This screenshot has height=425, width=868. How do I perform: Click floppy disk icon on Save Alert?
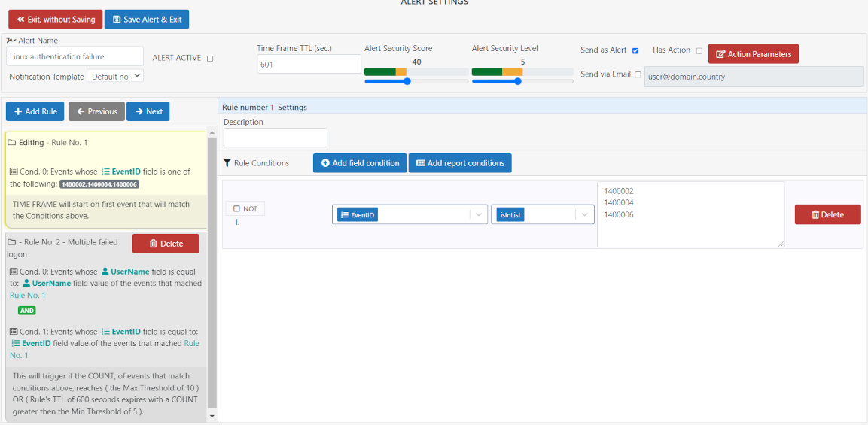tap(117, 19)
